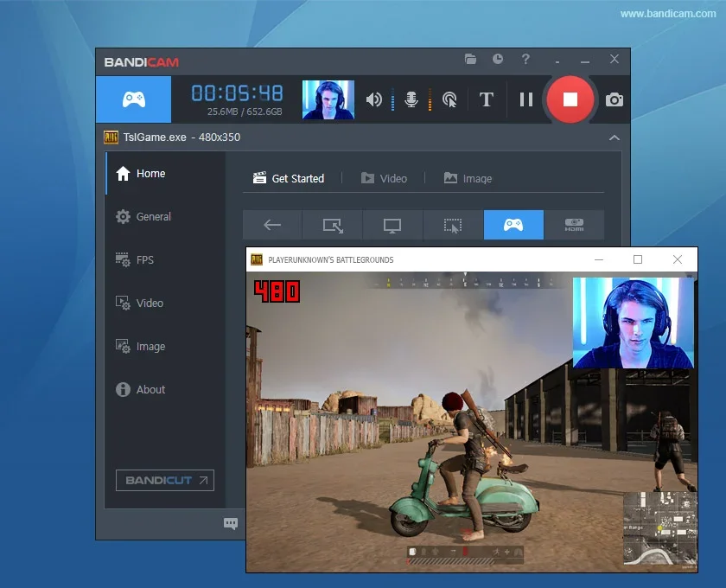The image size is (726, 588).
Task: Capture a screenshot with the camera icon
Action: [x=614, y=99]
